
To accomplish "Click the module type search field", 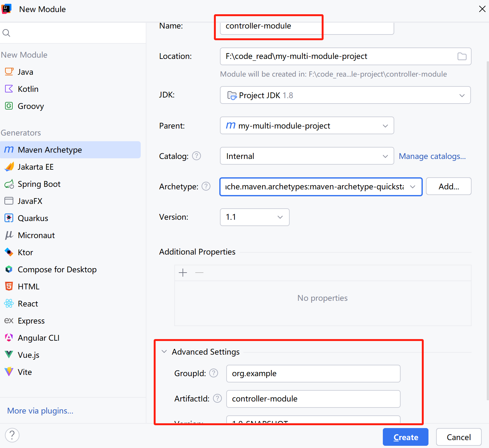I will [x=73, y=33].
